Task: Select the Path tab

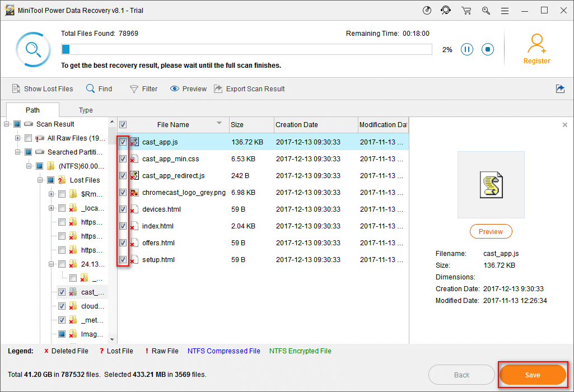Action: pyautogui.click(x=32, y=110)
